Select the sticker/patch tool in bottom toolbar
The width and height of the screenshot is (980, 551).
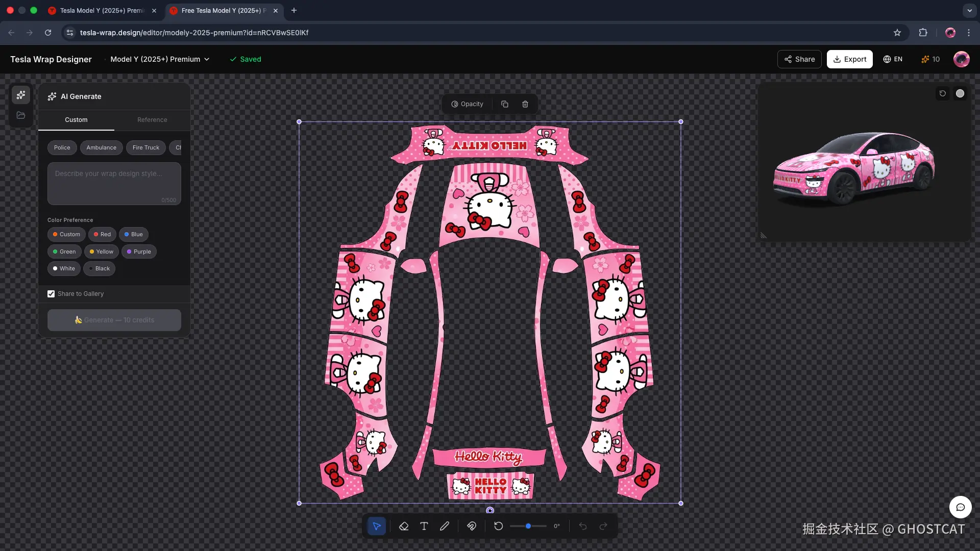[x=472, y=526]
